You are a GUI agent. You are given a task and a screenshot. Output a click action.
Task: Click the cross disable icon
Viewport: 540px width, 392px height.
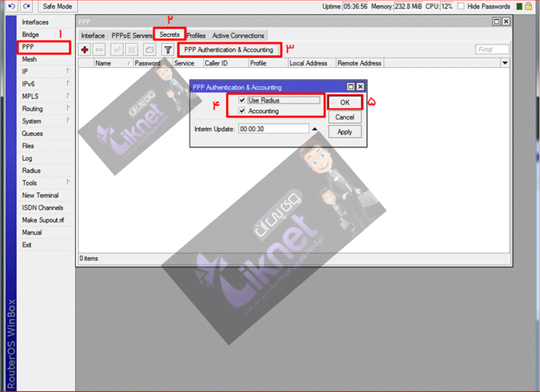coord(132,50)
